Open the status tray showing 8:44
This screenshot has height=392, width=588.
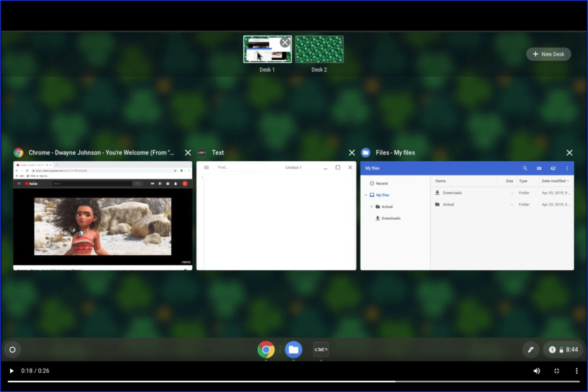[563, 350]
